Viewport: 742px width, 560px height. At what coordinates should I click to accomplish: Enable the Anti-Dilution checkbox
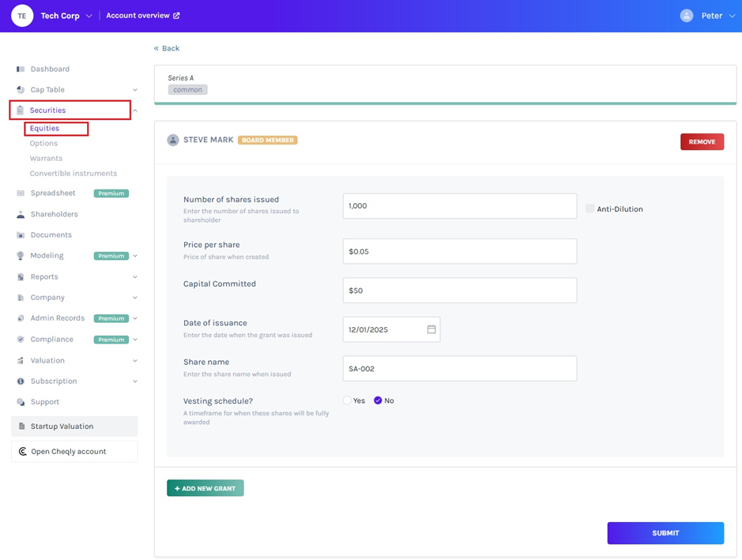pyautogui.click(x=590, y=209)
